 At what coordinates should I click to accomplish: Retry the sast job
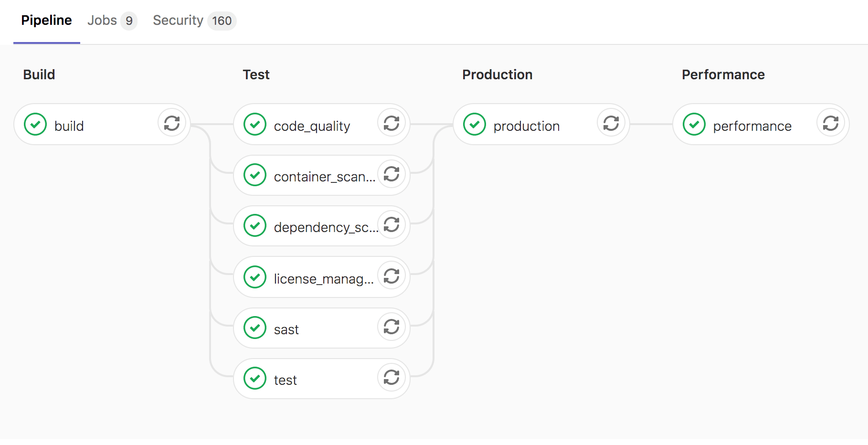coord(391,328)
